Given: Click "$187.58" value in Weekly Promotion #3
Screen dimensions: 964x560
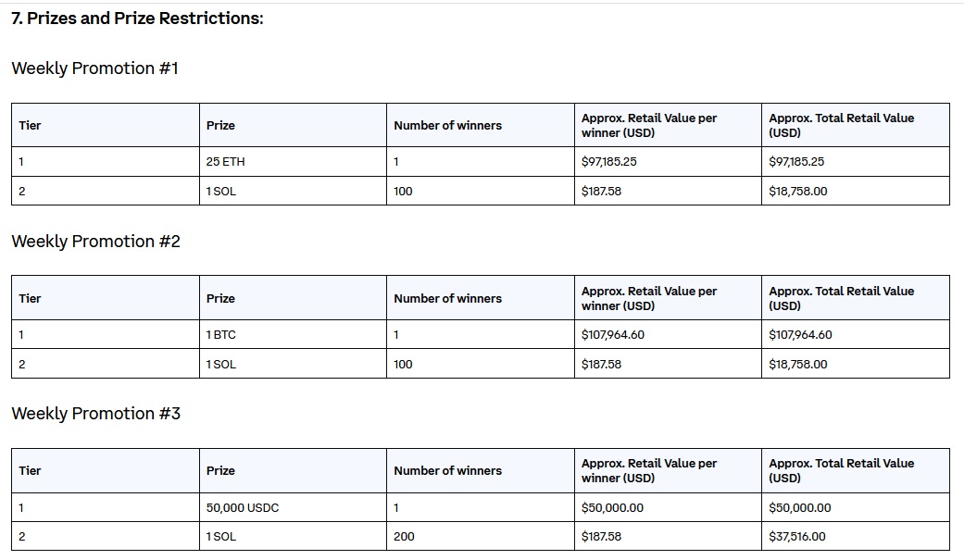Looking at the screenshot, I should [601, 537].
